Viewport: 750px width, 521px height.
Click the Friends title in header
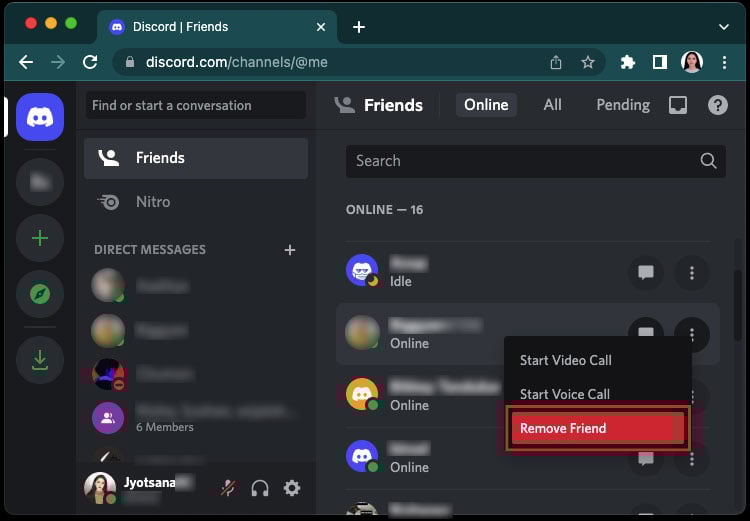pyautogui.click(x=393, y=105)
